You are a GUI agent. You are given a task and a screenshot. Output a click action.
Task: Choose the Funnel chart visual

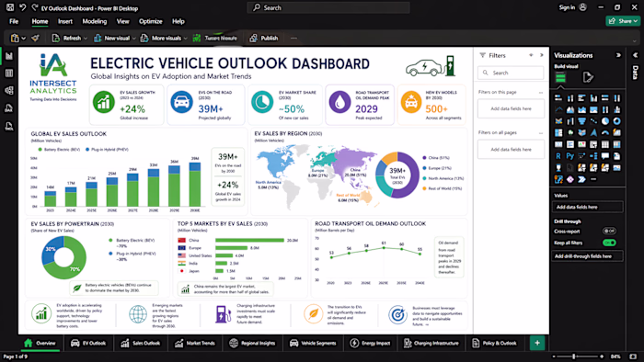click(581, 121)
